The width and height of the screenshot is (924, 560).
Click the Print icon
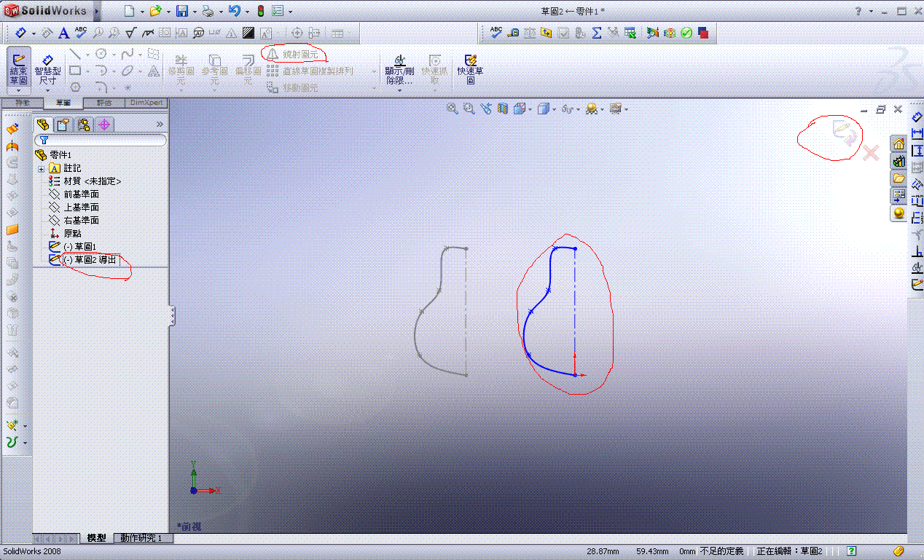click(207, 11)
